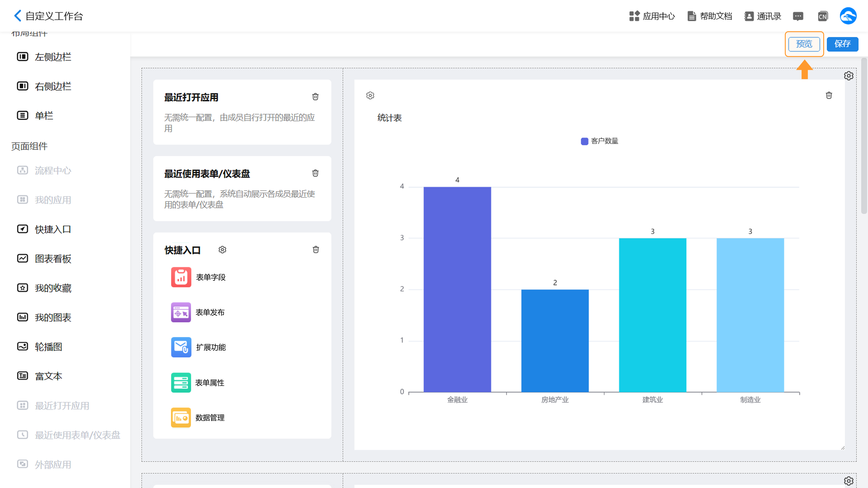
Task: Open the user avatar menu
Action: (x=848, y=16)
